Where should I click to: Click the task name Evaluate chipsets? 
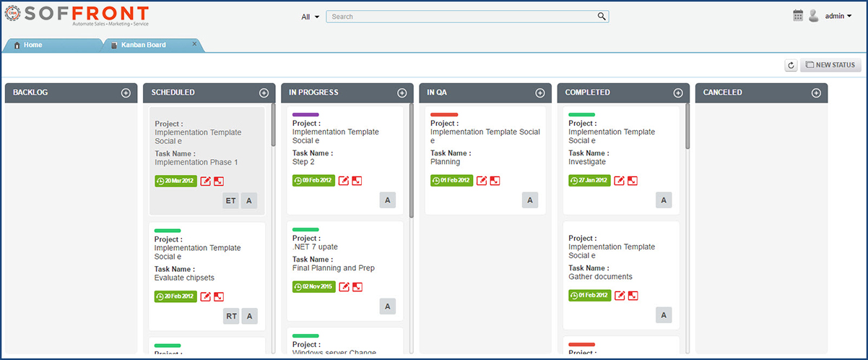click(x=184, y=278)
